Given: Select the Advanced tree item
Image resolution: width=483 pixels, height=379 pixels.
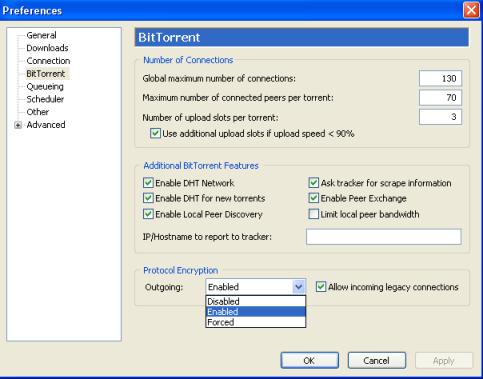Looking at the screenshot, I should [x=46, y=125].
